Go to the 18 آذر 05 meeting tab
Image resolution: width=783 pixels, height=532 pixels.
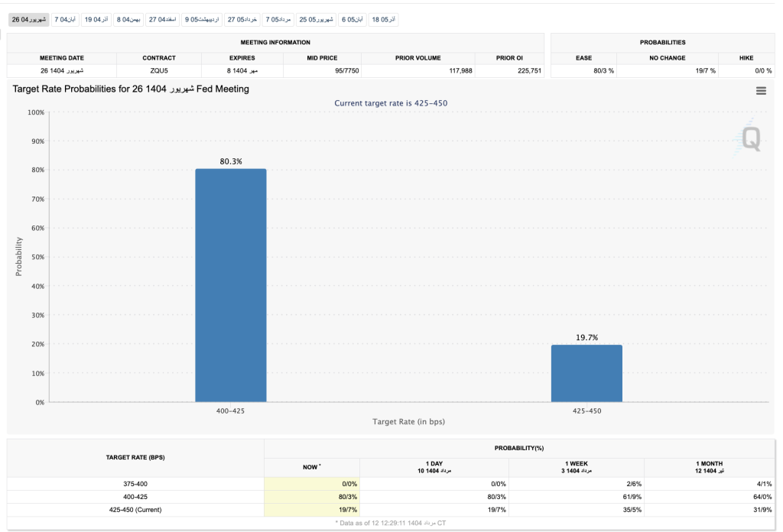(x=383, y=19)
